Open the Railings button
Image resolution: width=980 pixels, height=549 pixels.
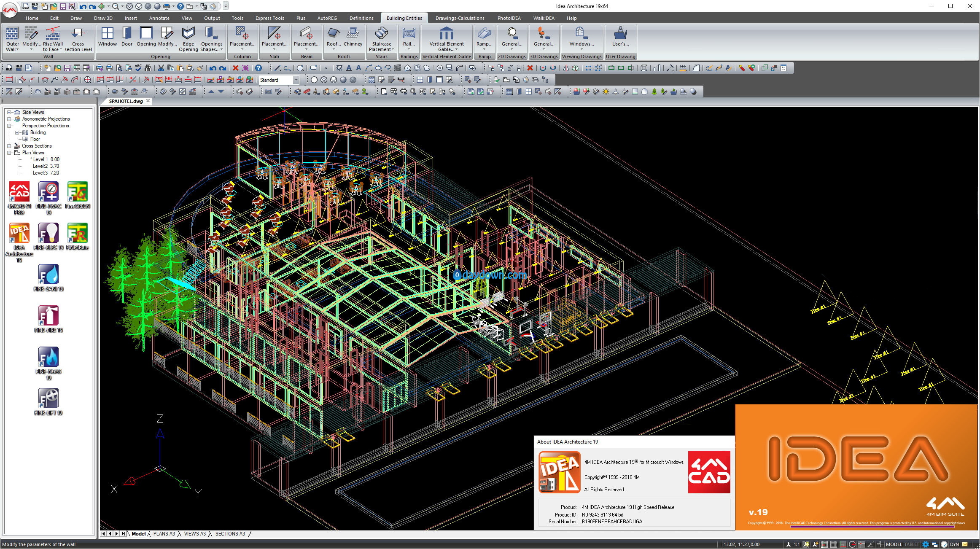(409, 39)
